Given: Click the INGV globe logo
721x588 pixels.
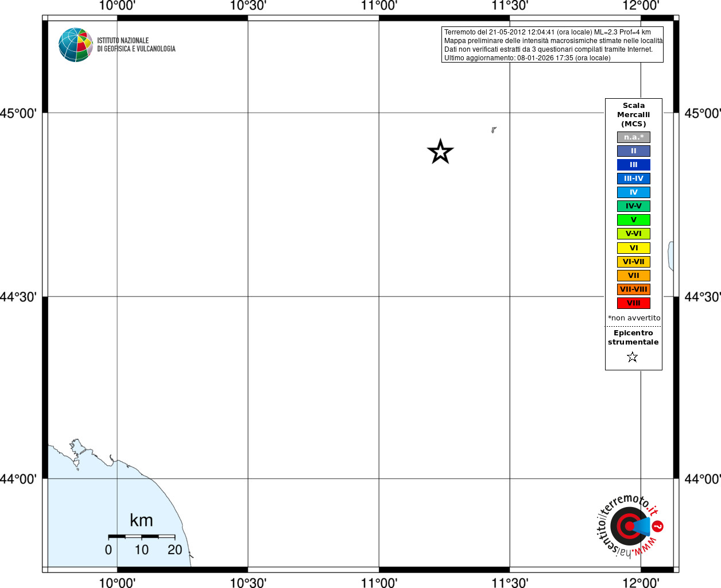Looking at the screenshot, I should pyautogui.click(x=76, y=45).
